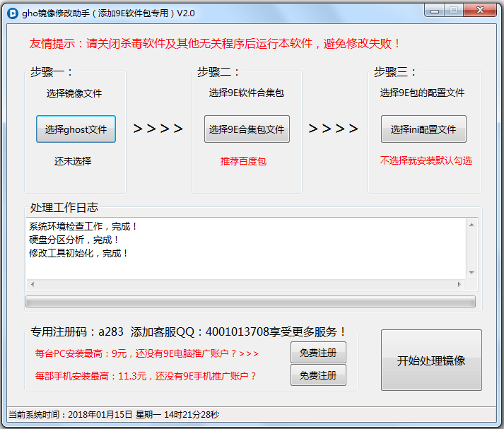Start processing with 开始处理镜像 button

coord(431,360)
